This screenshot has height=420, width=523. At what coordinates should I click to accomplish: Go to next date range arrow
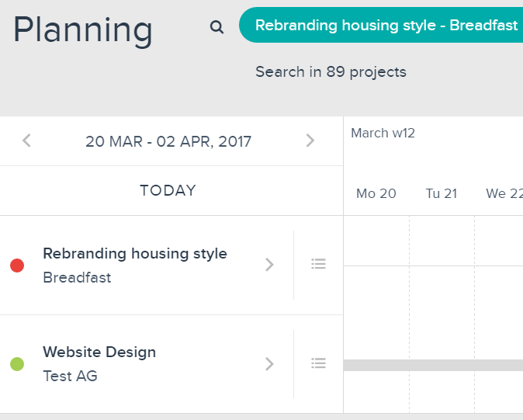310,141
